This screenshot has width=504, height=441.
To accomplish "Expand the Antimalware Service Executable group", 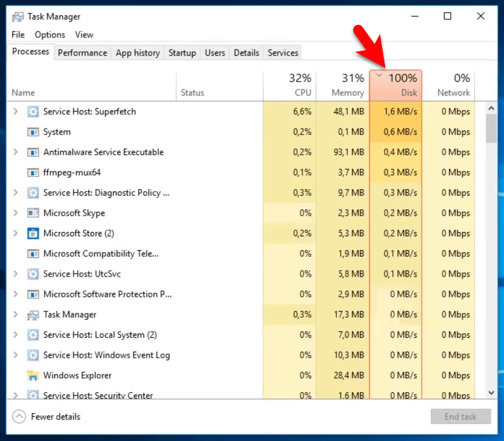I will click(15, 152).
